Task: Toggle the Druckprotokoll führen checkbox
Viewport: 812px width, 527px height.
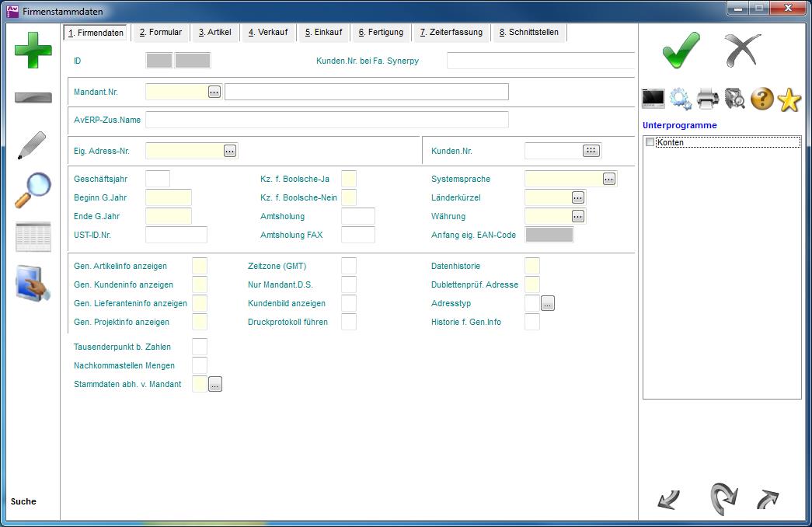Action: coord(349,322)
